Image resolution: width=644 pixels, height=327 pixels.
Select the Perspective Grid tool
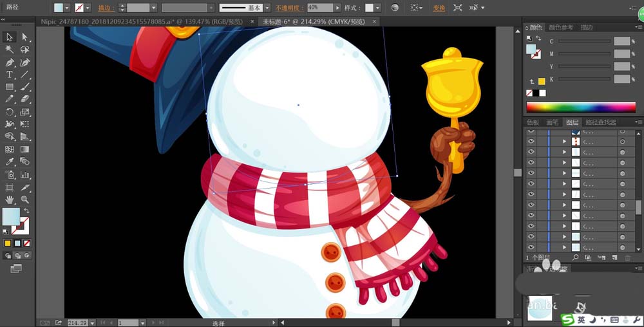coord(24,136)
